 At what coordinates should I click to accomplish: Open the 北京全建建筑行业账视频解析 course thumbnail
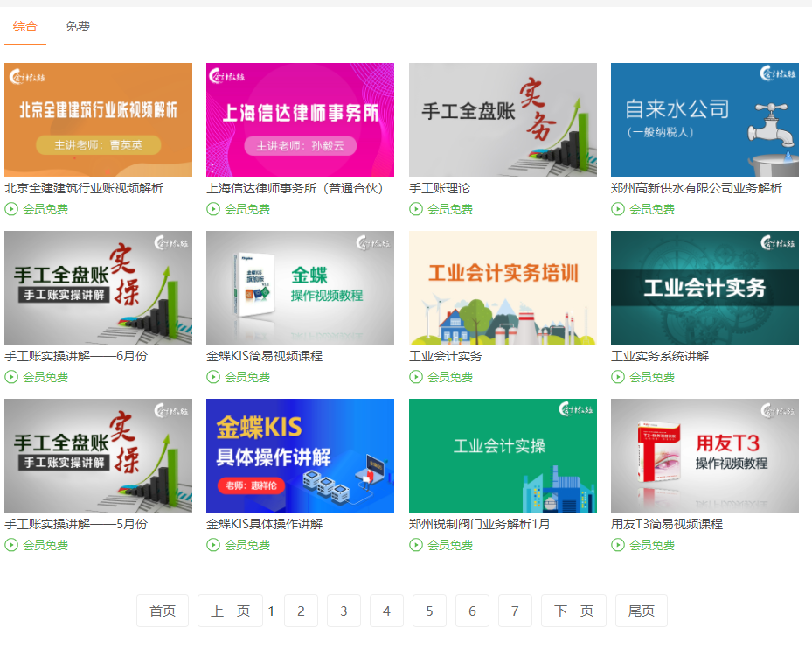99,120
